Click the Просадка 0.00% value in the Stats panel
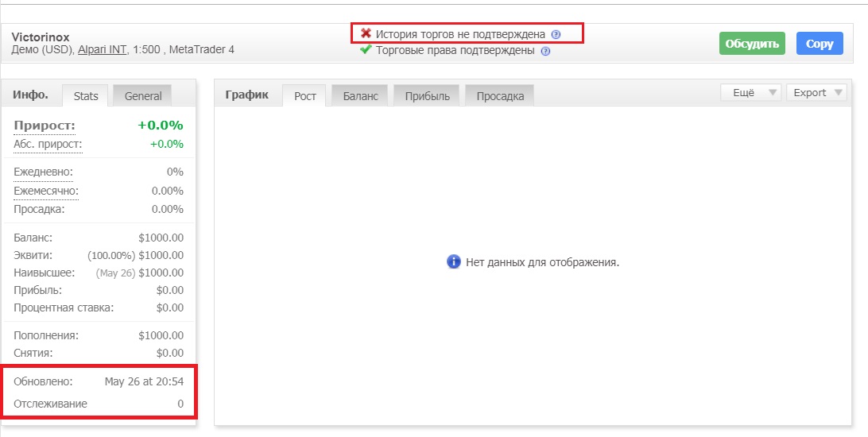The height and width of the screenshot is (437, 868). [168, 209]
